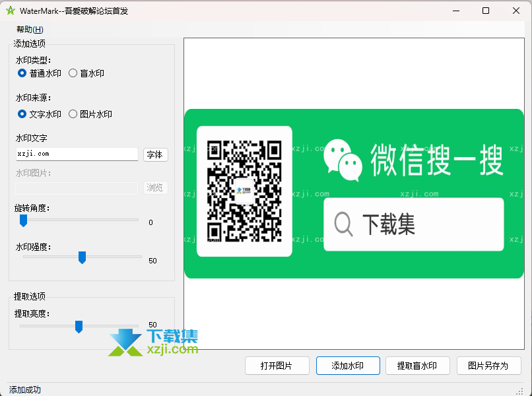Click the 添加成功 status bar text

[x=25, y=389]
